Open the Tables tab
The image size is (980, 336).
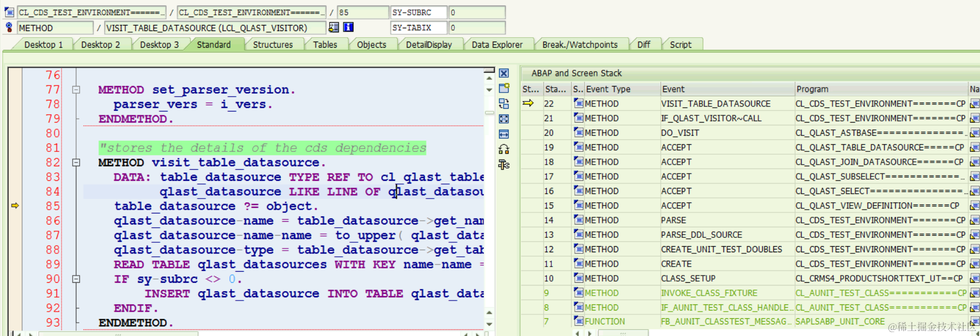click(325, 45)
